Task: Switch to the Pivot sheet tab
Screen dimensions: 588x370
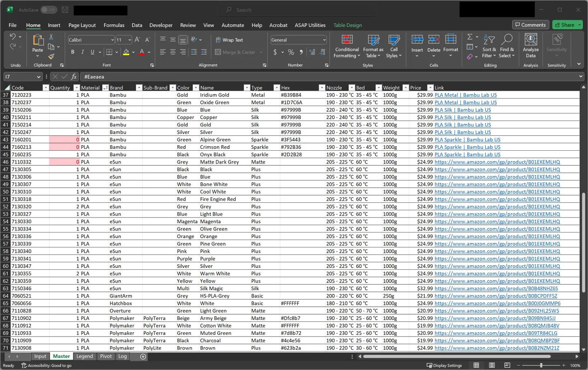Action: 106,356
